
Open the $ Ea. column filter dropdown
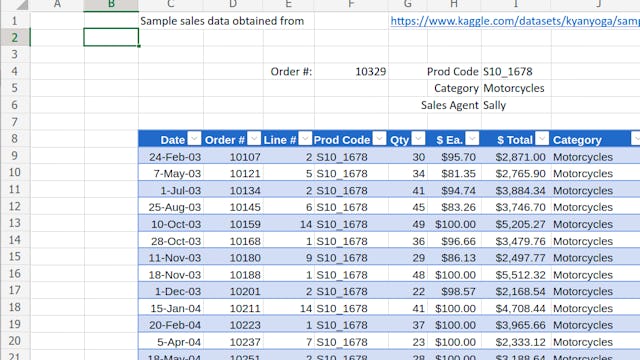(x=472, y=139)
